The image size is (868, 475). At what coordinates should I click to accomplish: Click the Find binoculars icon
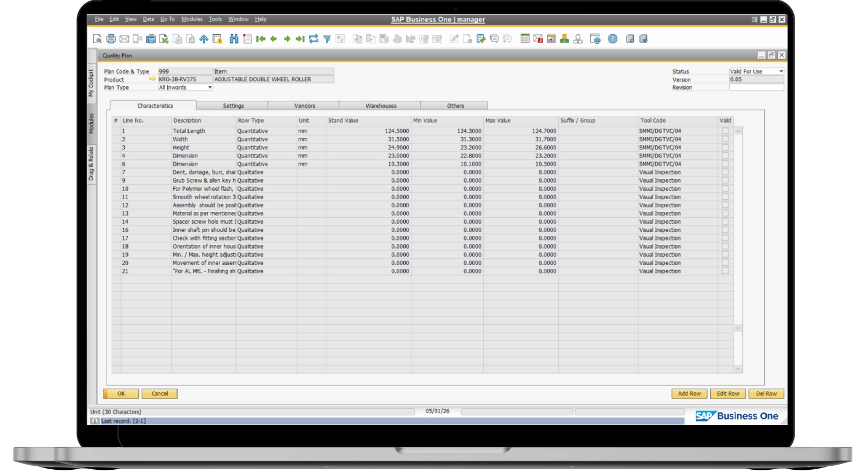[234, 39]
